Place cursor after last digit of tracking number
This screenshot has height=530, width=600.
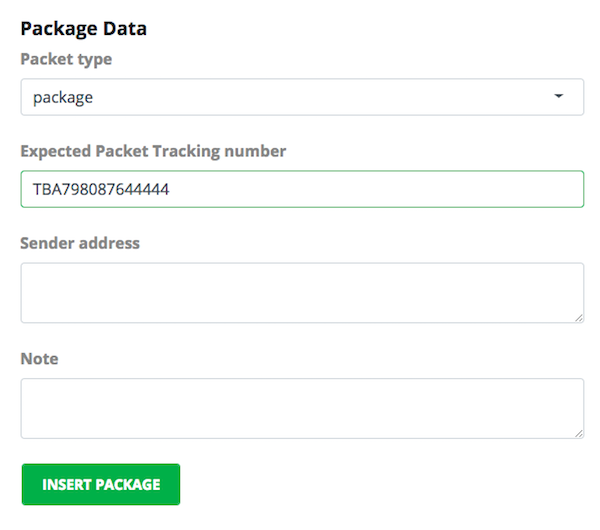coord(170,189)
